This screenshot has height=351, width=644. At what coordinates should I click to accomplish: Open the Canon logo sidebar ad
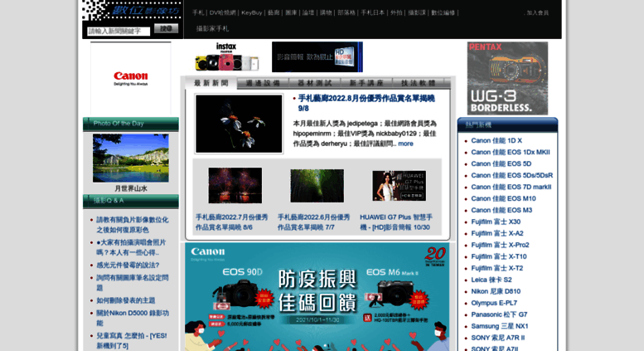point(131,79)
